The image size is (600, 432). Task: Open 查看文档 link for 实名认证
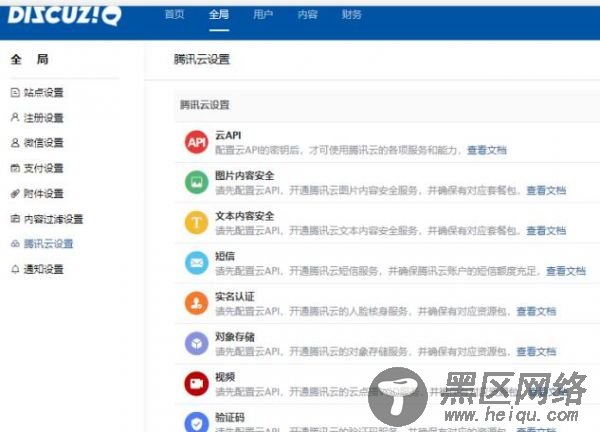click(536, 311)
